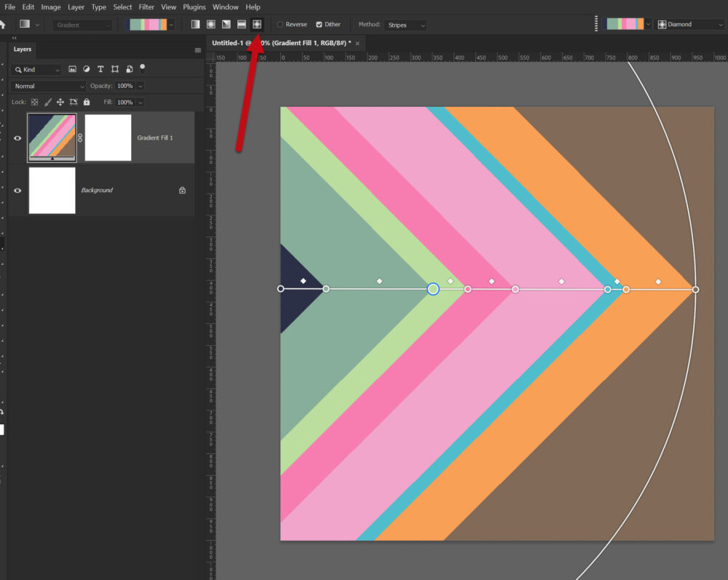Click the Opacity 100% field

point(125,86)
